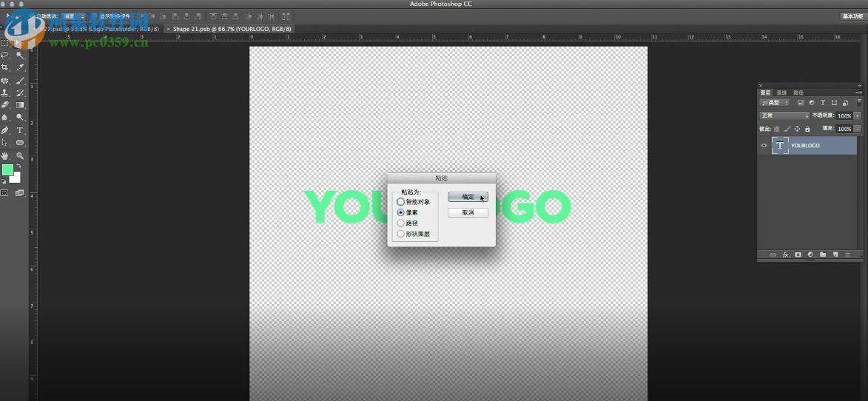Expand the 不透明度 opacity dropdown arrow
The image size is (868, 401).
click(858, 115)
